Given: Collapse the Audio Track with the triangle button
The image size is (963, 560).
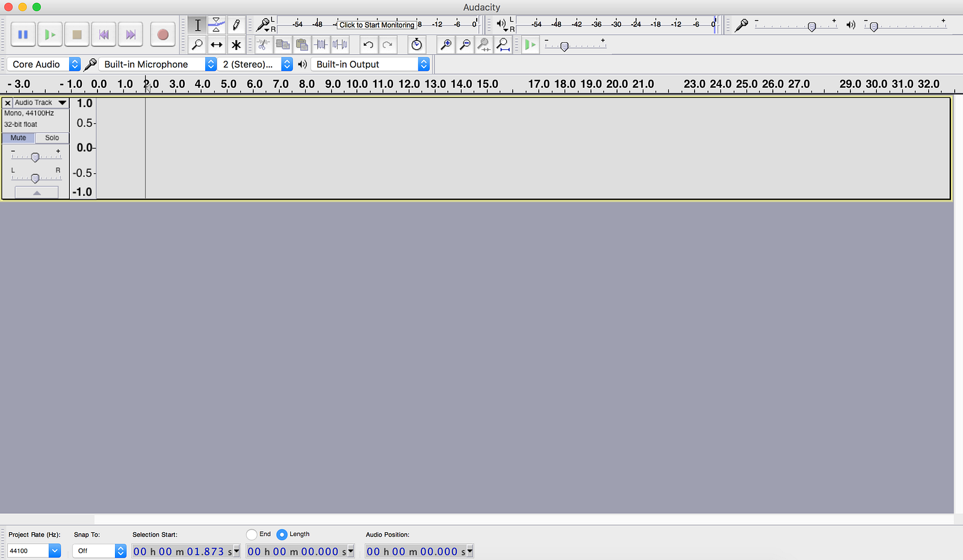Looking at the screenshot, I should point(37,192).
